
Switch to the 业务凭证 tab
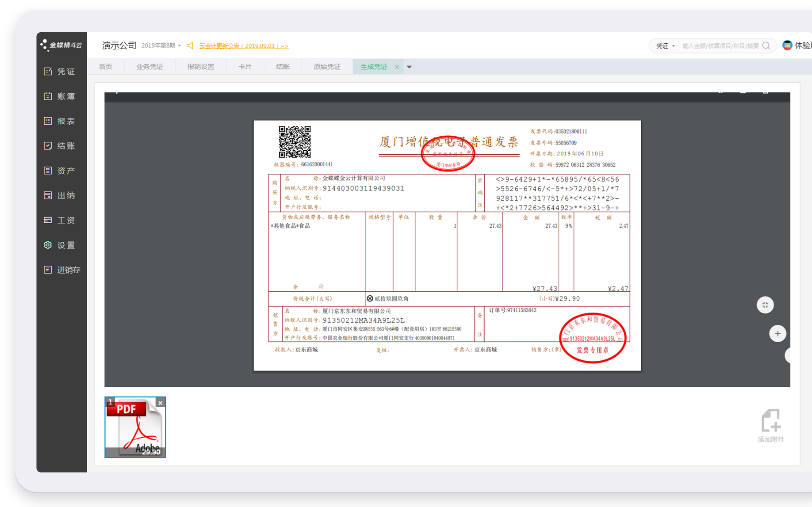click(149, 66)
